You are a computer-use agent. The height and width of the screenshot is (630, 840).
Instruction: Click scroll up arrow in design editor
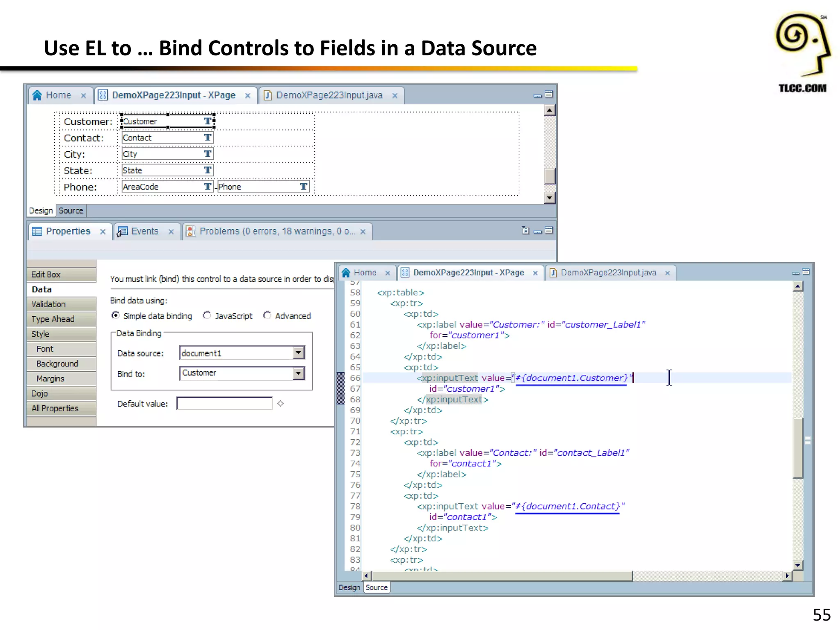tap(550, 110)
